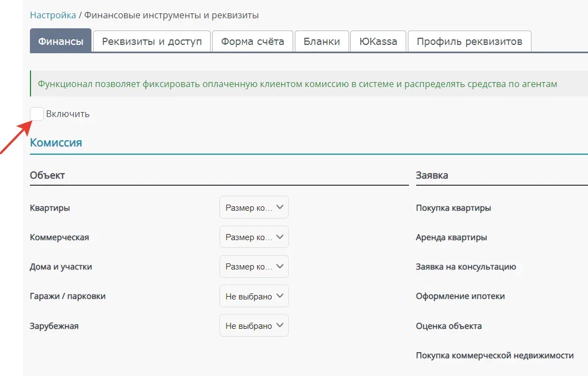The image size is (588, 376).
Task: Switch to the Финансы tab
Action: point(61,41)
